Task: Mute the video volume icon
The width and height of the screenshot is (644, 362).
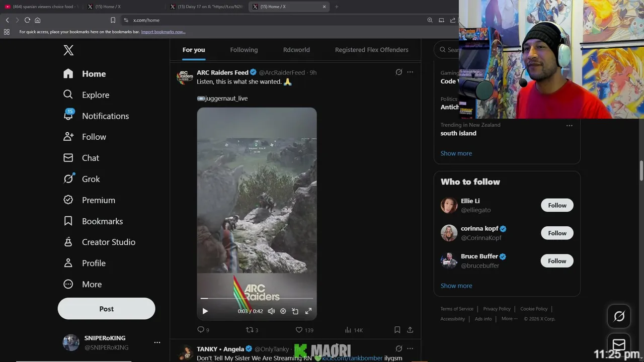Action: (271, 311)
